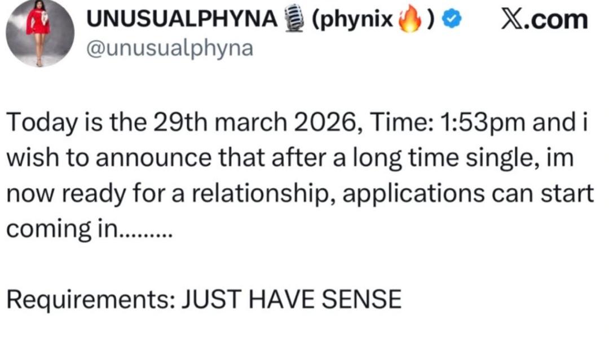Viewport: 609px width, 364px height.
Task: Click the closing parenthesis after fire emoji
Action: point(430,20)
